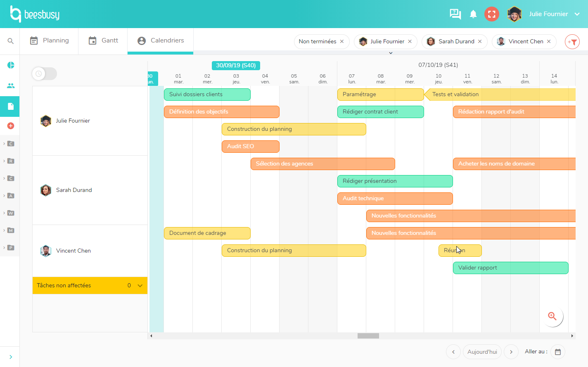Expand the Tâches non affectées section

(x=140, y=286)
